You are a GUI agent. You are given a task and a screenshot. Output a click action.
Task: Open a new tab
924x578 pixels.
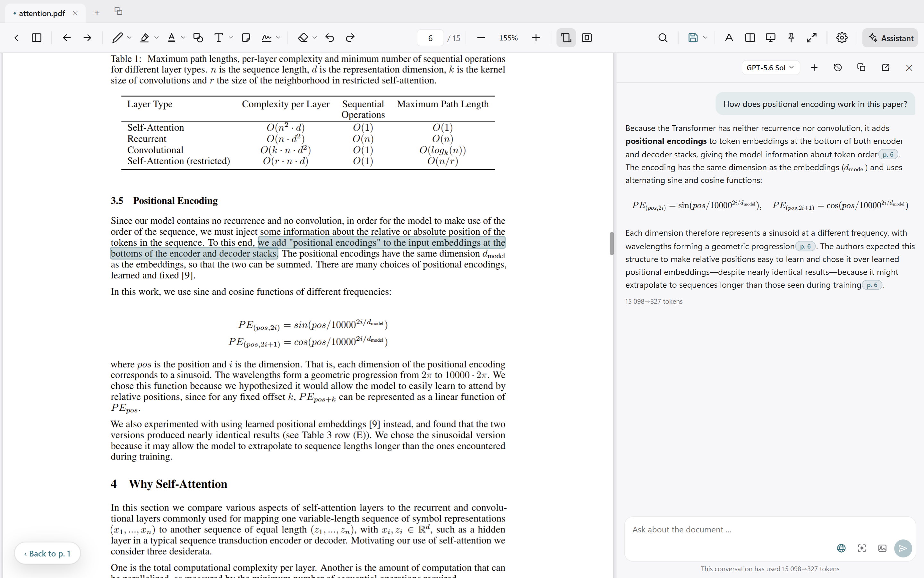[97, 13]
